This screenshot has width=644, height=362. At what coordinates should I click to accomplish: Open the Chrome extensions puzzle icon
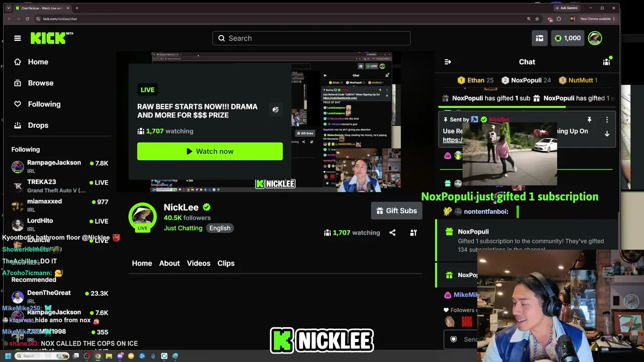[x=558, y=19]
